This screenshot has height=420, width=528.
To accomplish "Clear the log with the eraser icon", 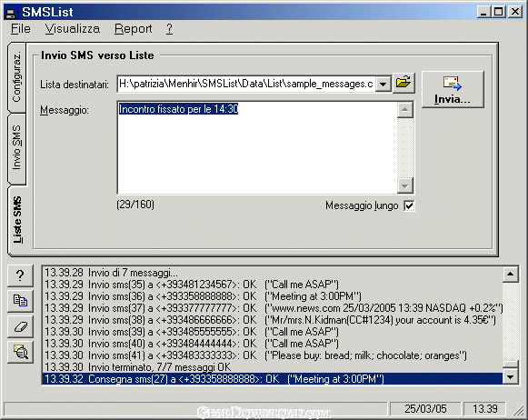I will [20, 326].
